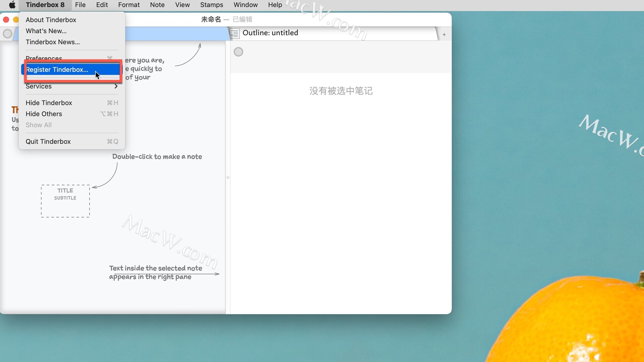Click the circular button left of tab bar
The height and width of the screenshot is (362, 644).
tap(7, 34)
